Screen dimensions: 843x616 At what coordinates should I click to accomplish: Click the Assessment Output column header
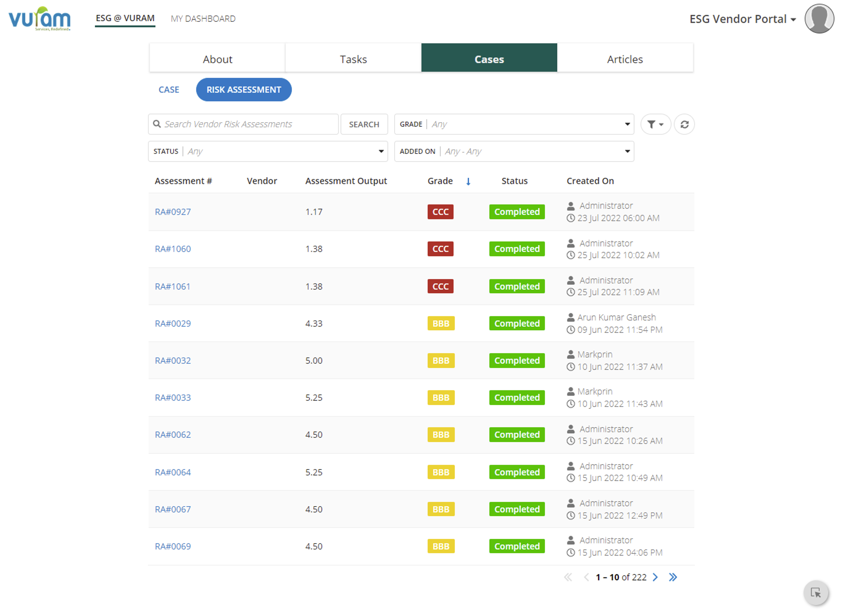pyautogui.click(x=346, y=181)
